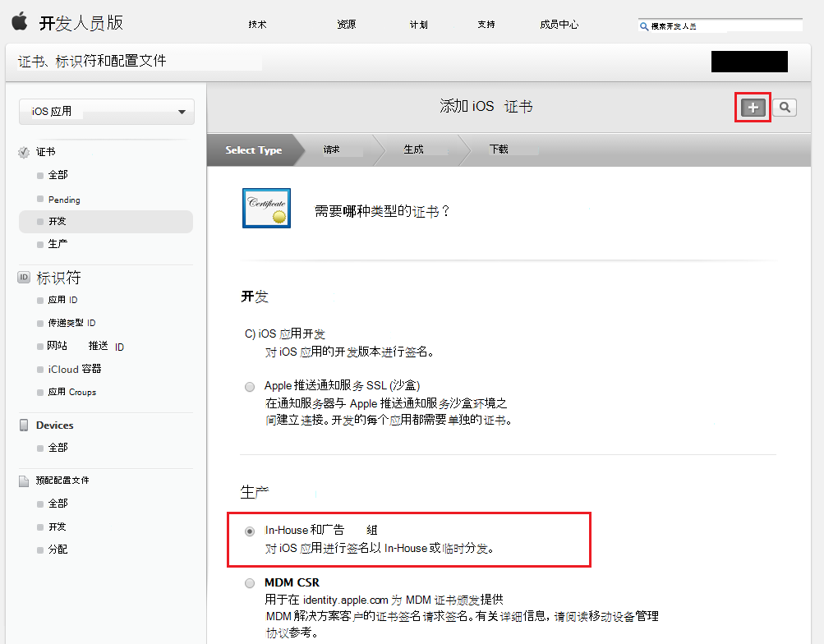The height and width of the screenshot is (644, 824).
Task: Select the MDM CSR radio option
Action: pos(250,582)
